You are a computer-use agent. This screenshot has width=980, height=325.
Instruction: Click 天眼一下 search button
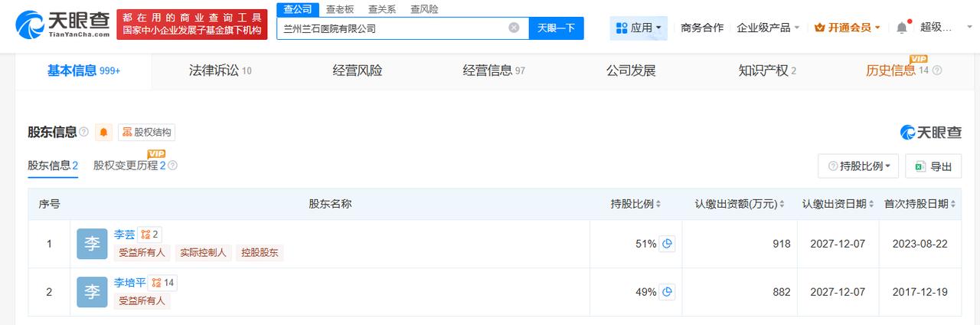point(556,28)
